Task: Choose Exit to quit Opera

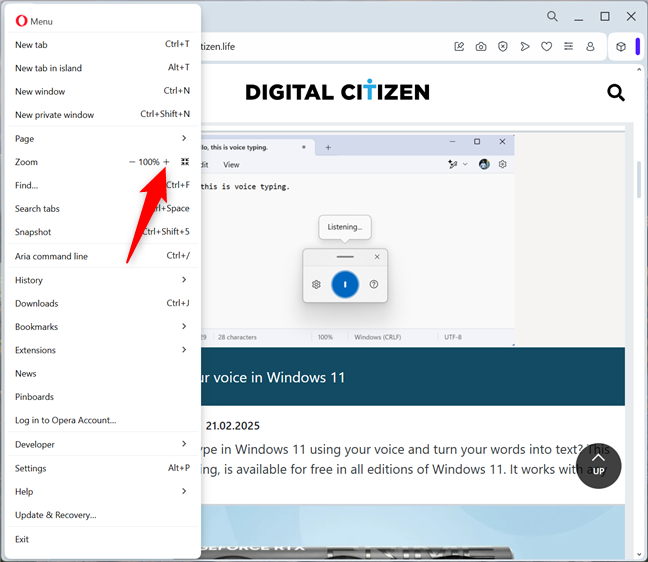Action: [103, 539]
